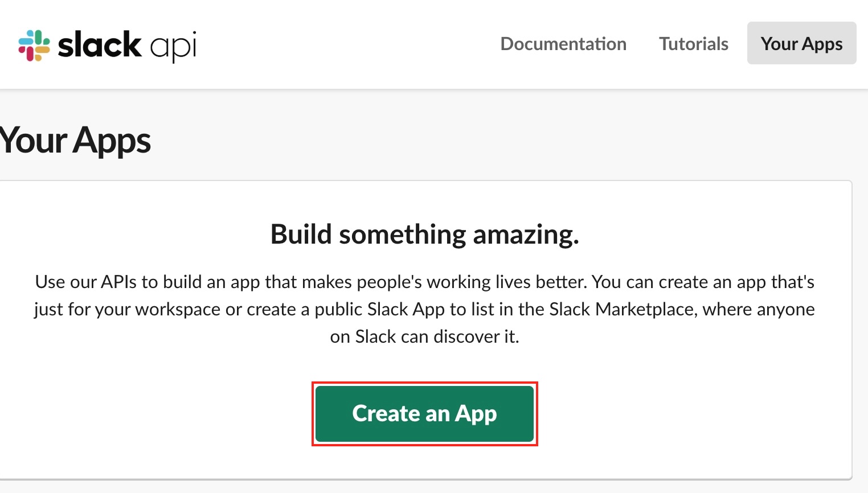The image size is (868, 493).
Task: Click the large "Your Apps" page heading
Action: pos(75,141)
